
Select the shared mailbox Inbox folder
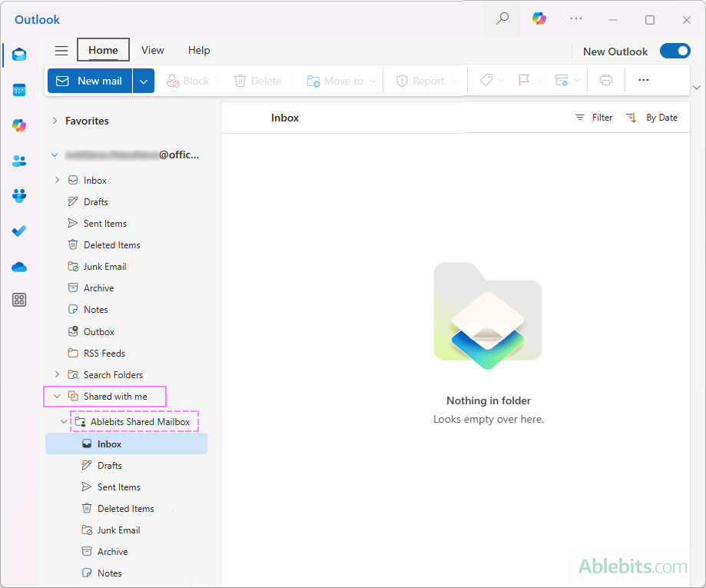[126, 443]
